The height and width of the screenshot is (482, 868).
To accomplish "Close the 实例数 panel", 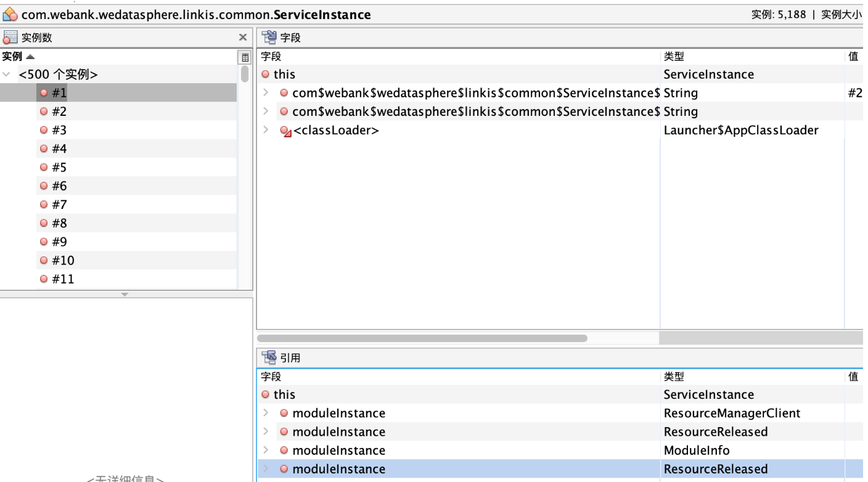I will [x=243, y=38].
